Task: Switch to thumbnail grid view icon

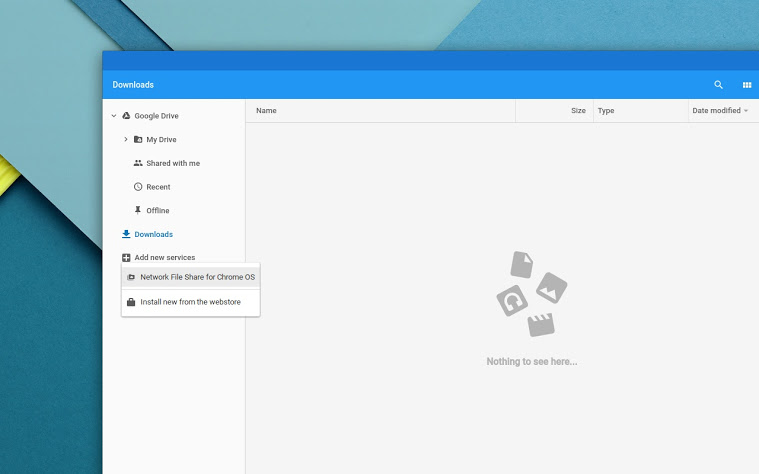Action: coord(747,85)
